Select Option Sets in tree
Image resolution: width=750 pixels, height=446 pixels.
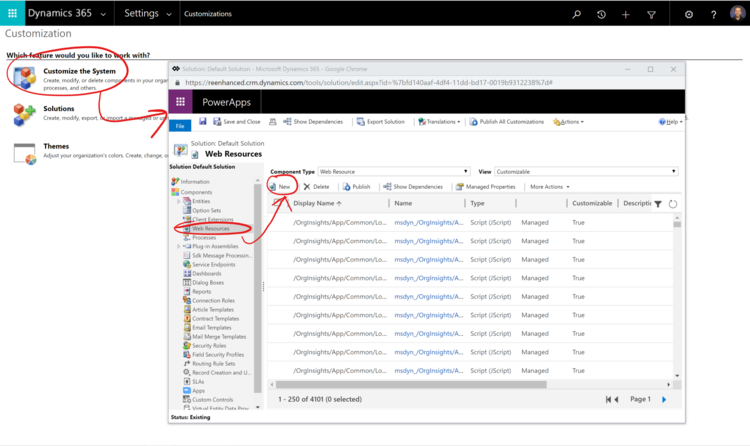click(x=207, y=211)
